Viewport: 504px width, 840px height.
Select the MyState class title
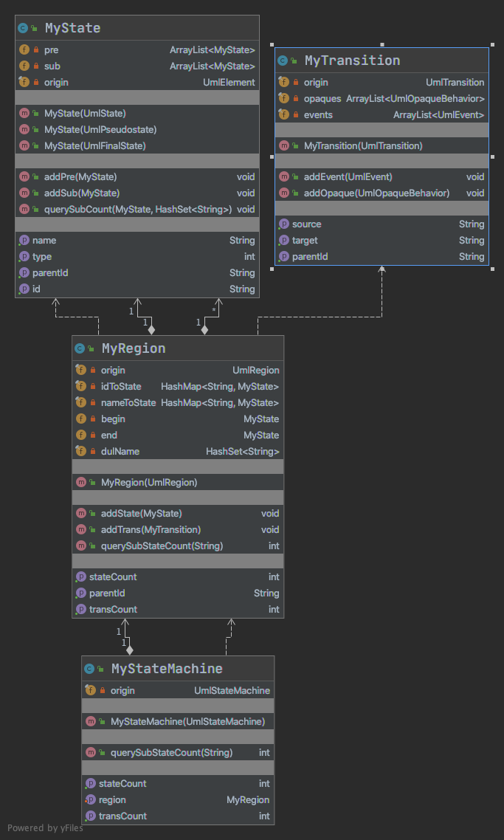[x=73, y=28]
